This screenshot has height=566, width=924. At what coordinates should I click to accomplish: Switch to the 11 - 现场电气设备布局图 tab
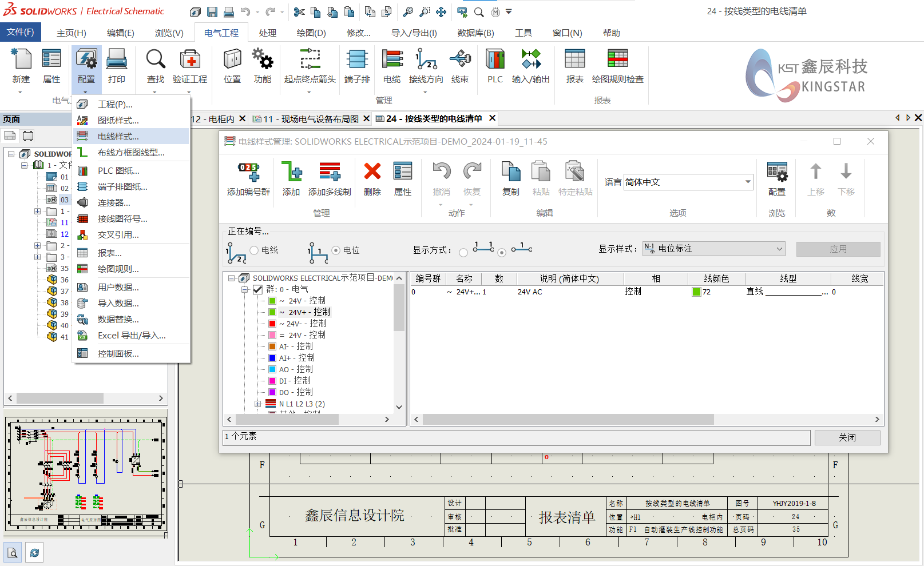(311, 119)
